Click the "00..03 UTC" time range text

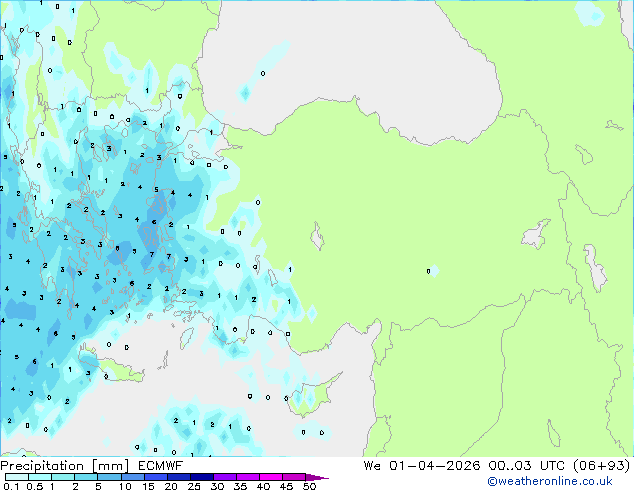(x=526, y=466)
